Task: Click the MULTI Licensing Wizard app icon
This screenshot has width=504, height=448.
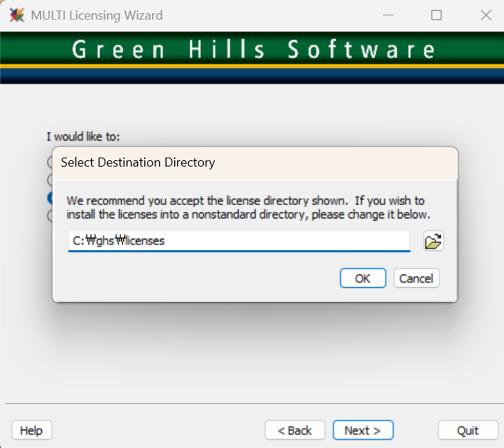Action: click(x=17, y=15)
